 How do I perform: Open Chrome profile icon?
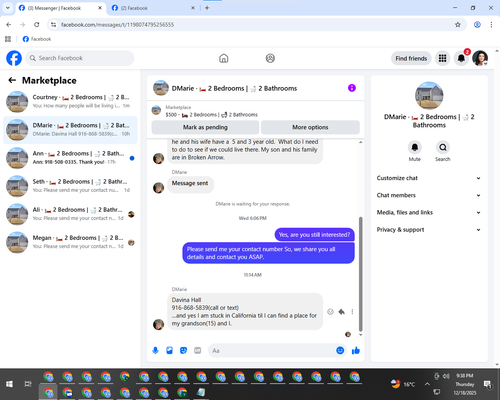click(x=477, y=25)
